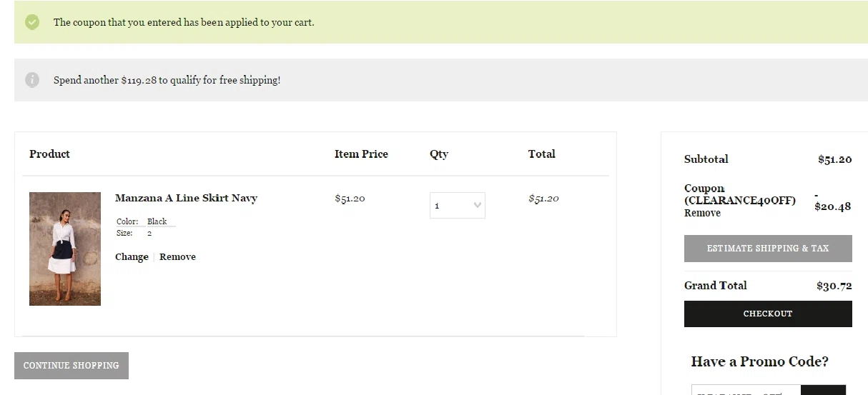Click the coupon applied confirmation message
This screenshot has height=395, width=868.
(184, 22)
